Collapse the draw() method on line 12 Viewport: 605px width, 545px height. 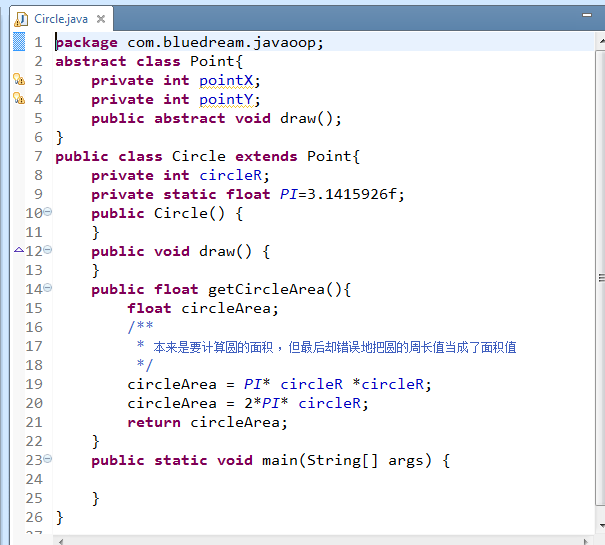(x=47, y=250)
